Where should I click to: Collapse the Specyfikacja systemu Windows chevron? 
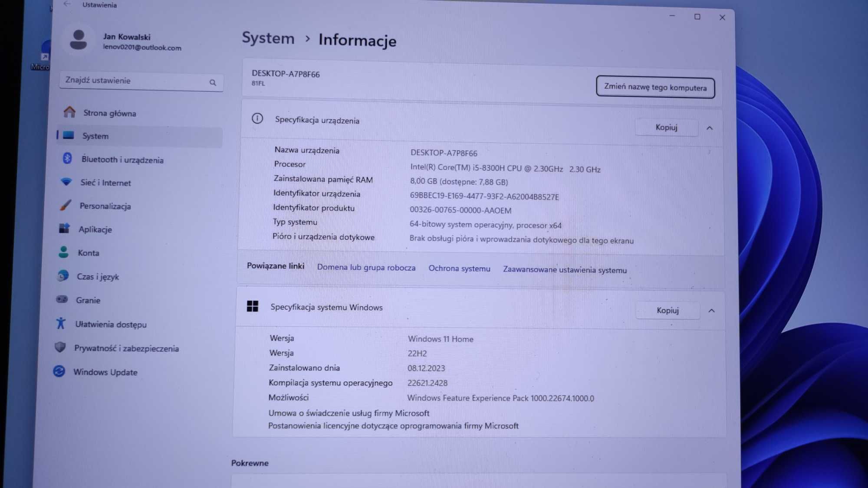[711, 311]
